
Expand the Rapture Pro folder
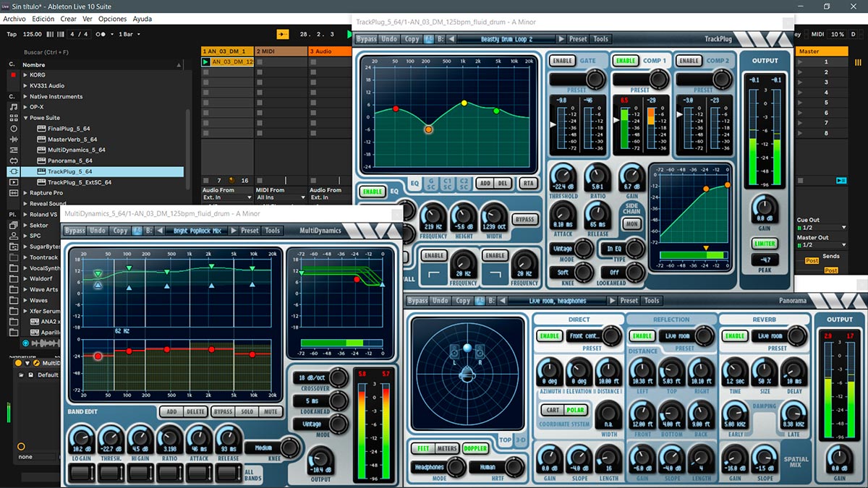(x=25, y=193)
